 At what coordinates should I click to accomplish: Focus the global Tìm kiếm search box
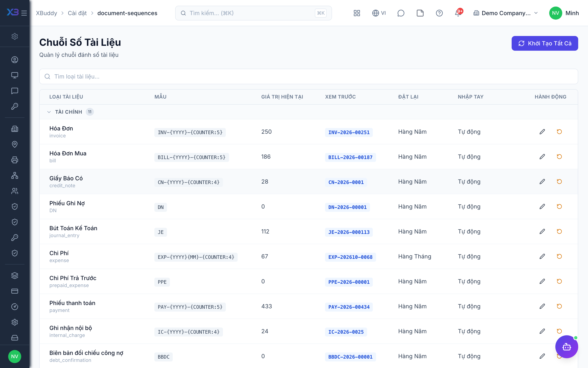pos(253,13)
